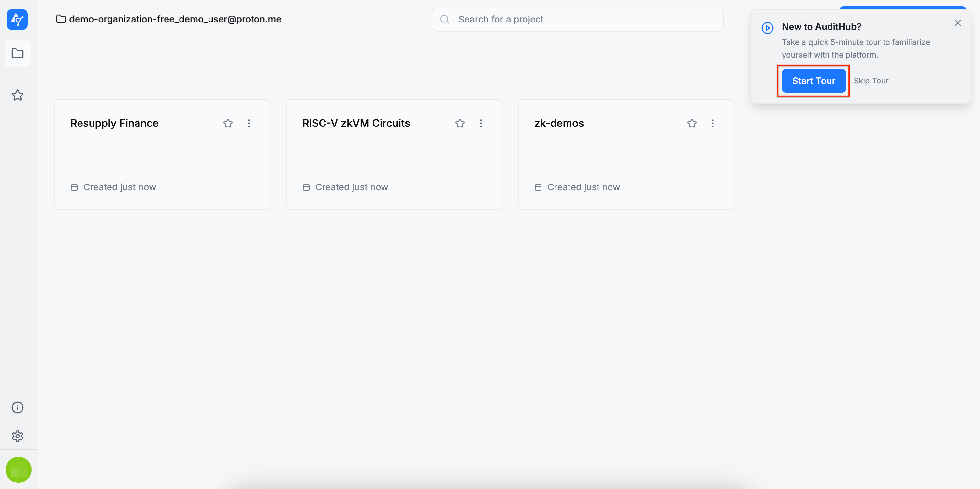Open RISC-V zkVM Circuits options menu
Screen dimensions: 980x489
[x=481, y=123]
